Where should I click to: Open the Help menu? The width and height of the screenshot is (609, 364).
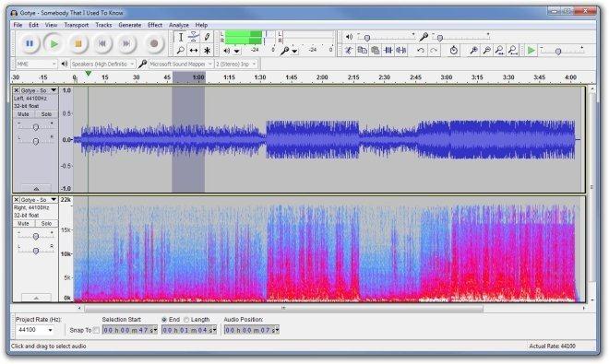[201, 25]
